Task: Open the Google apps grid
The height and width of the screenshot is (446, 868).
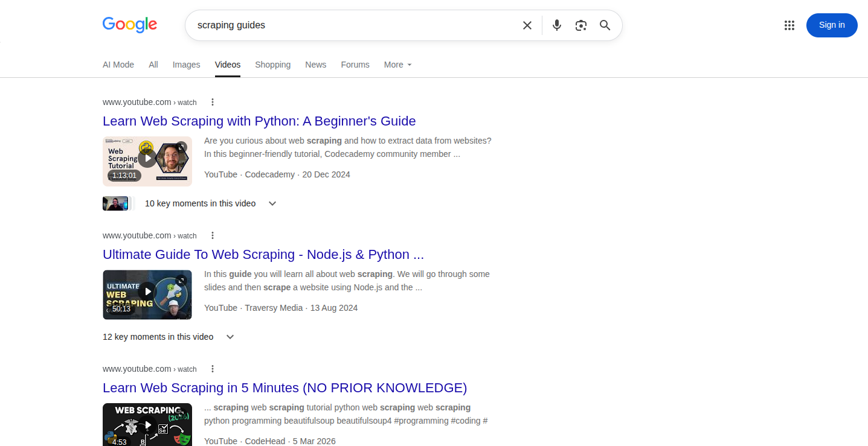Action: point(789,25)
